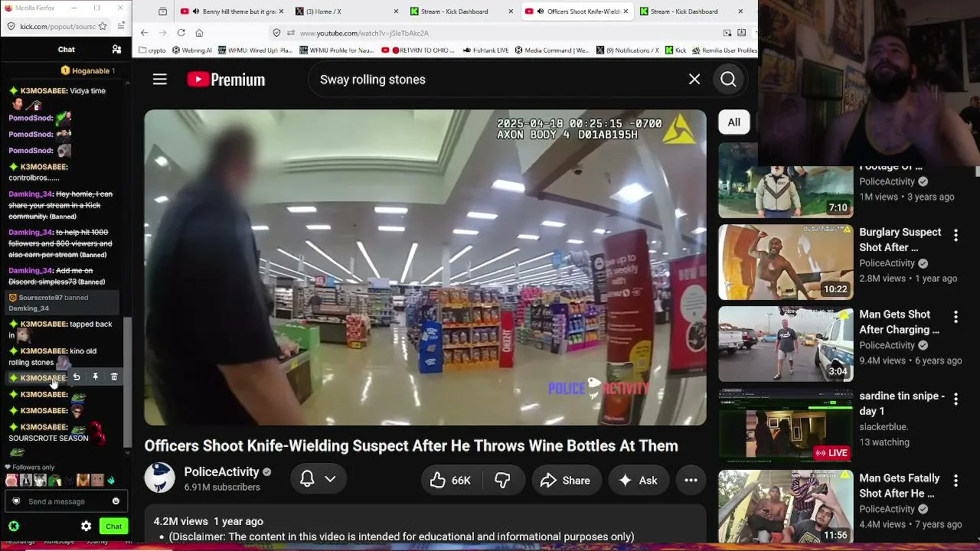Open more actions menu under video
This screenshot has width=980, height=551.
691,480
